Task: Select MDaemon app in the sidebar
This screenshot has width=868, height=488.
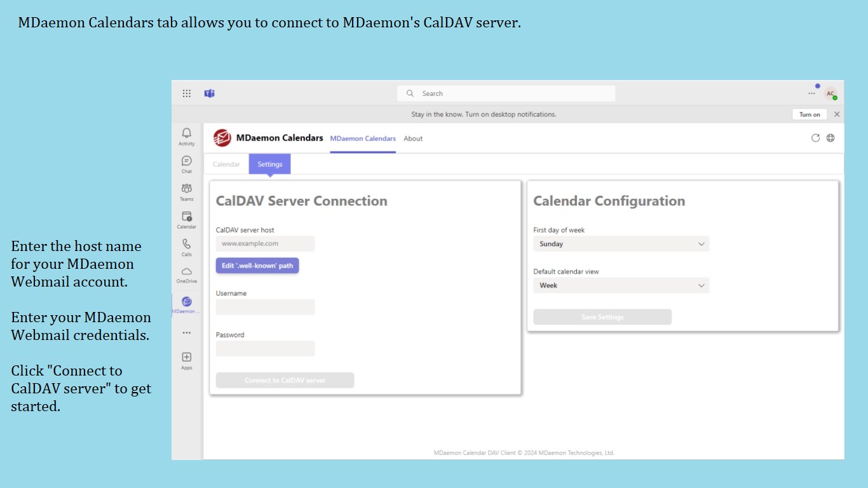Action: (187, 305)
